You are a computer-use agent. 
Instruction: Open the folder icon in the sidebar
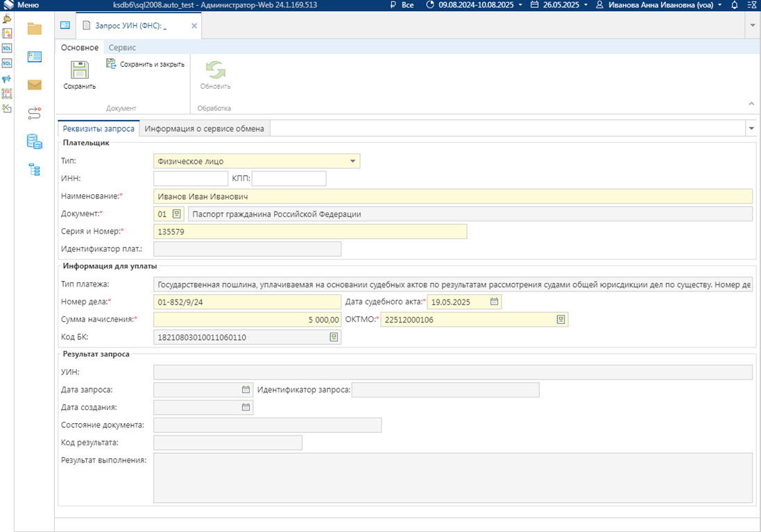point(35,28)
